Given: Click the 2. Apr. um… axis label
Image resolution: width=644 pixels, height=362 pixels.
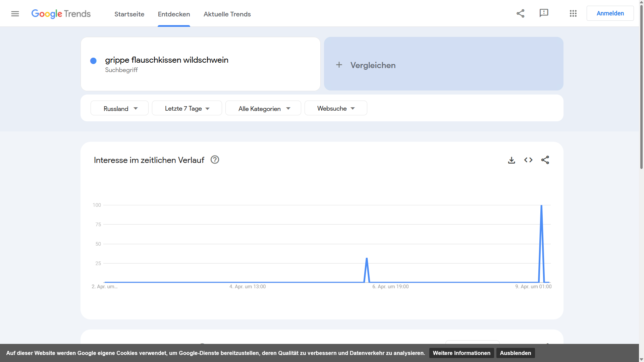Looking at the screenshot, I should [x=105, y=287].
